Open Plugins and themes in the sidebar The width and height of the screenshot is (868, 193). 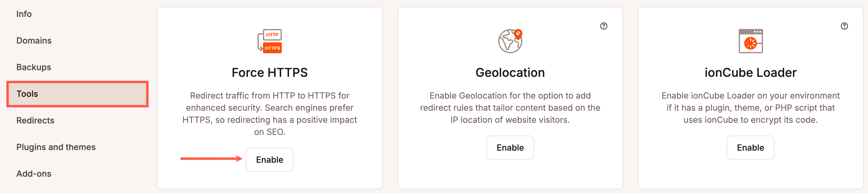pyautogui.click(x=56, y=147)
